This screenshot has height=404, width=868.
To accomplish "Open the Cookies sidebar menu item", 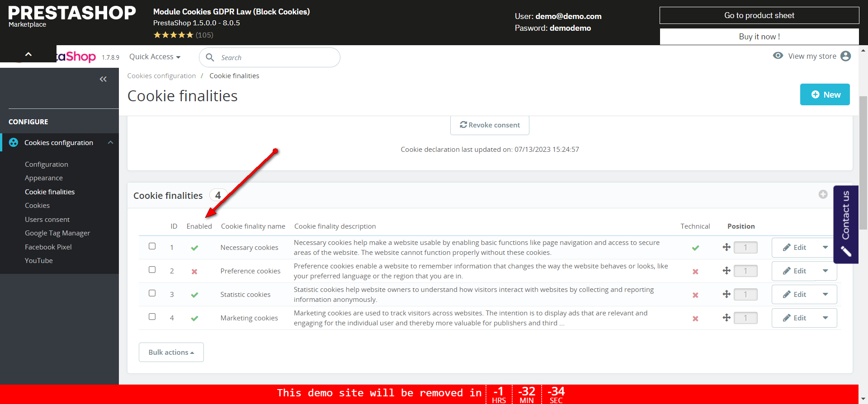I will point(37,206).
